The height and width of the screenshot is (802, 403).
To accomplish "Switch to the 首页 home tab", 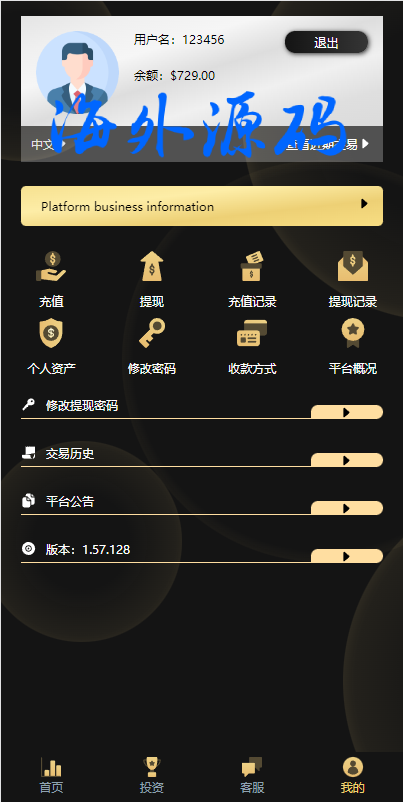I will [x=51, y=775].
